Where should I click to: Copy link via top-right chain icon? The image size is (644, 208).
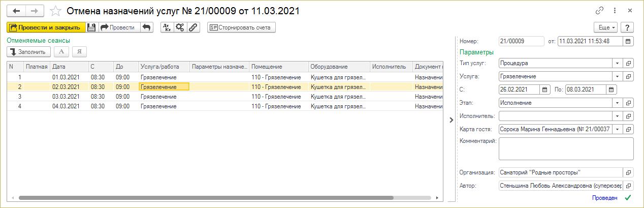(600, 11)
